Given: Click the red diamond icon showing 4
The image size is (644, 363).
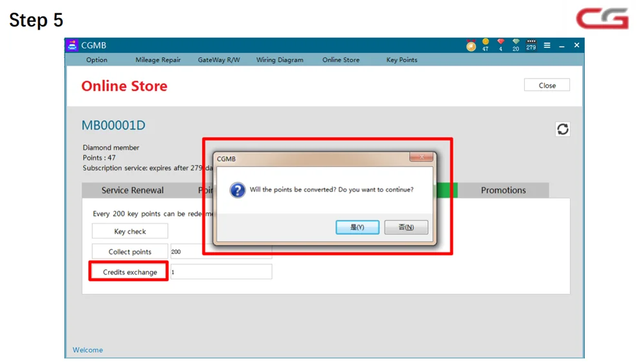Looking at the screenshot, I should coord(500,44).
